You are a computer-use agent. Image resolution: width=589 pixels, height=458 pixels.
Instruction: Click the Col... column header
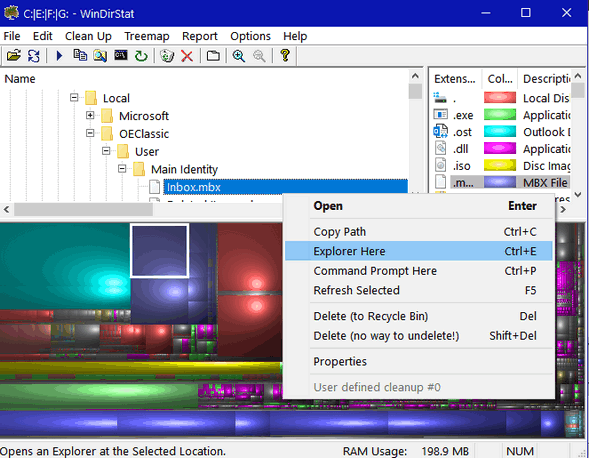tap(500, 79)
